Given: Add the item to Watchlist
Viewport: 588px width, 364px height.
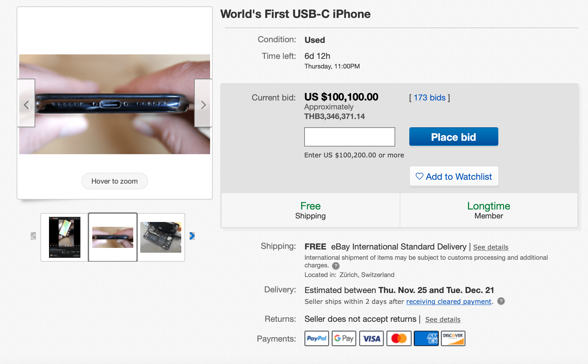Looking at the screenshot, I should tap(454, 177).
